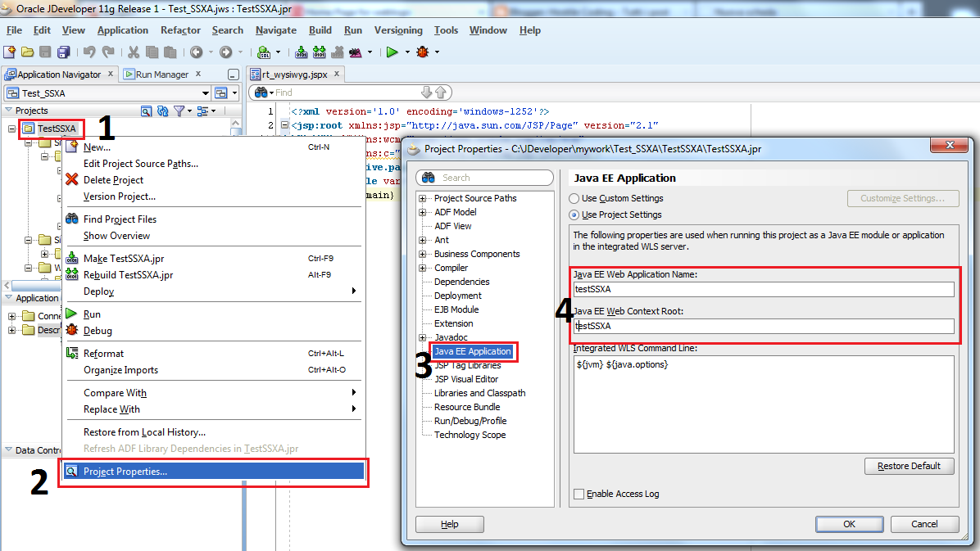
Task: Click the Restore Default button
Action: click(910, 466)
